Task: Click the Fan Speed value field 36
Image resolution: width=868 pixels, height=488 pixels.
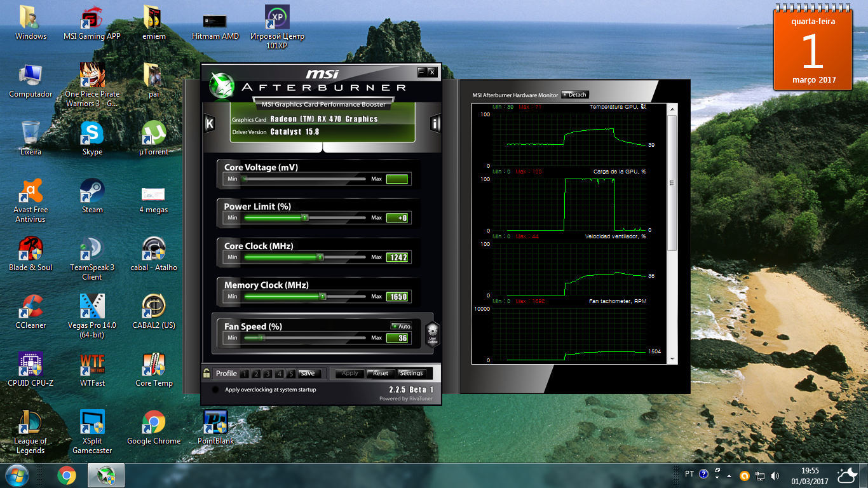Action: 397,338
